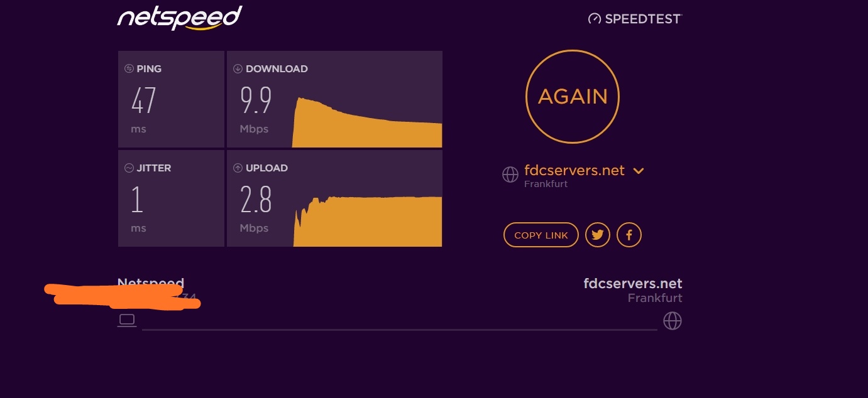Click the download arrow icon

tap(238, 68)
